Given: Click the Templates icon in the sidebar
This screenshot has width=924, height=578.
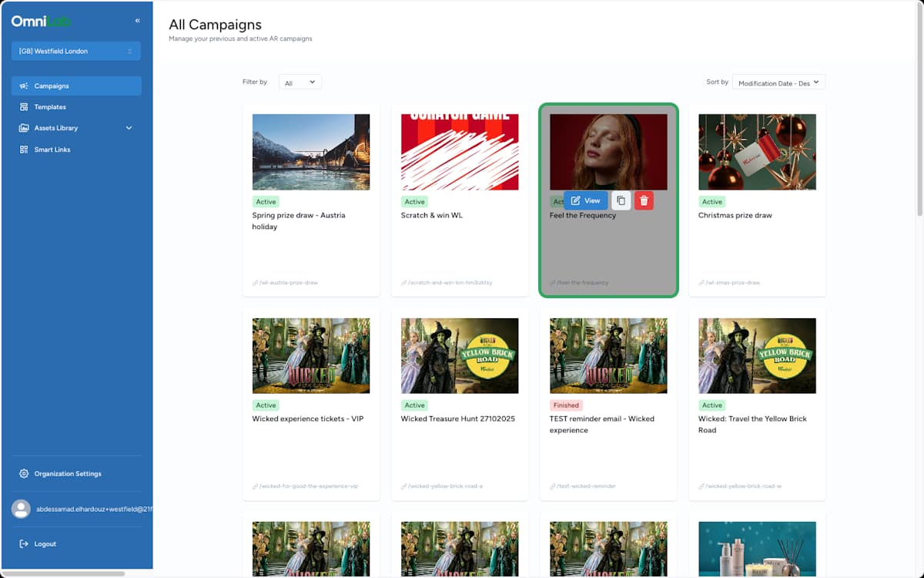Looking at the screenshot, I should click(x=25, y=107).
